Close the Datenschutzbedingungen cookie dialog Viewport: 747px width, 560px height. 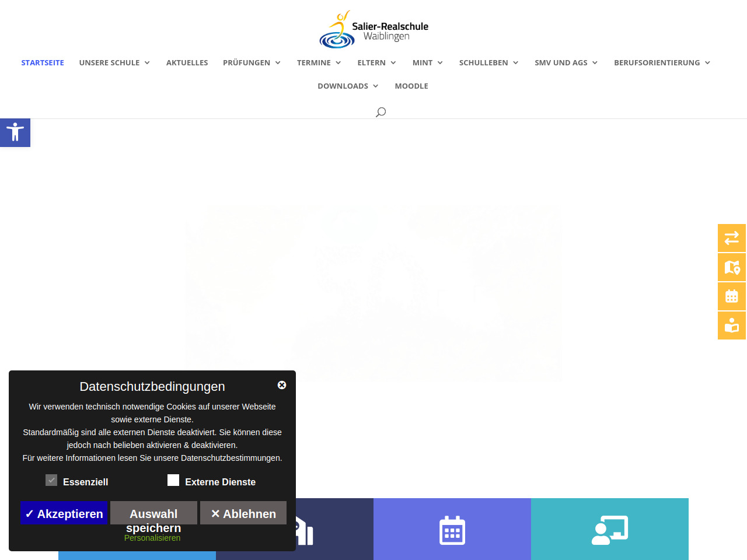tap(282, 385)
